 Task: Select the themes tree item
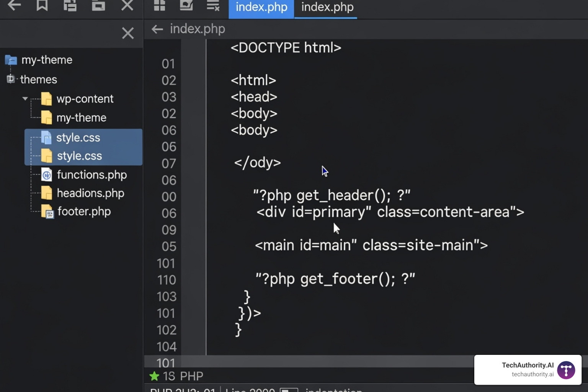pos(39,79)
